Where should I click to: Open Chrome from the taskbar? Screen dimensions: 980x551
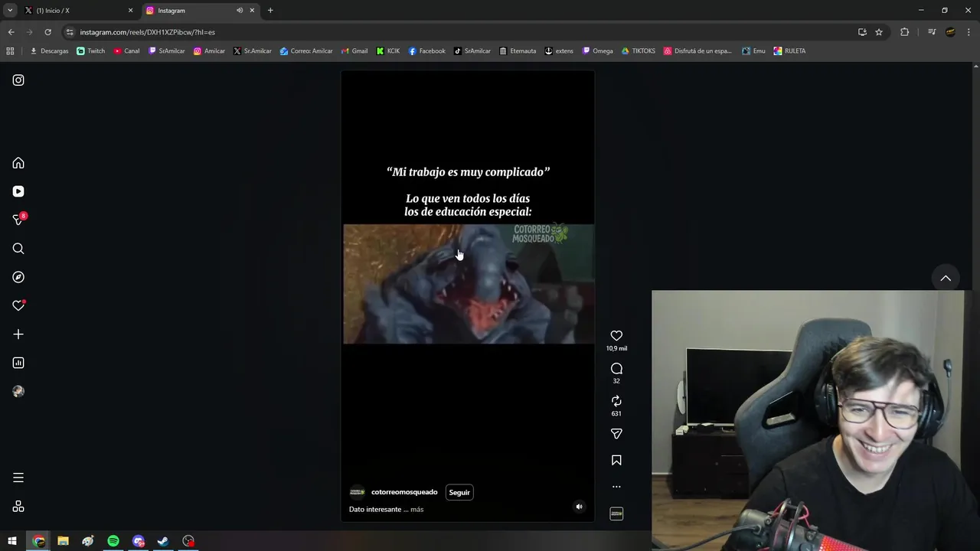tap(38, 541)
